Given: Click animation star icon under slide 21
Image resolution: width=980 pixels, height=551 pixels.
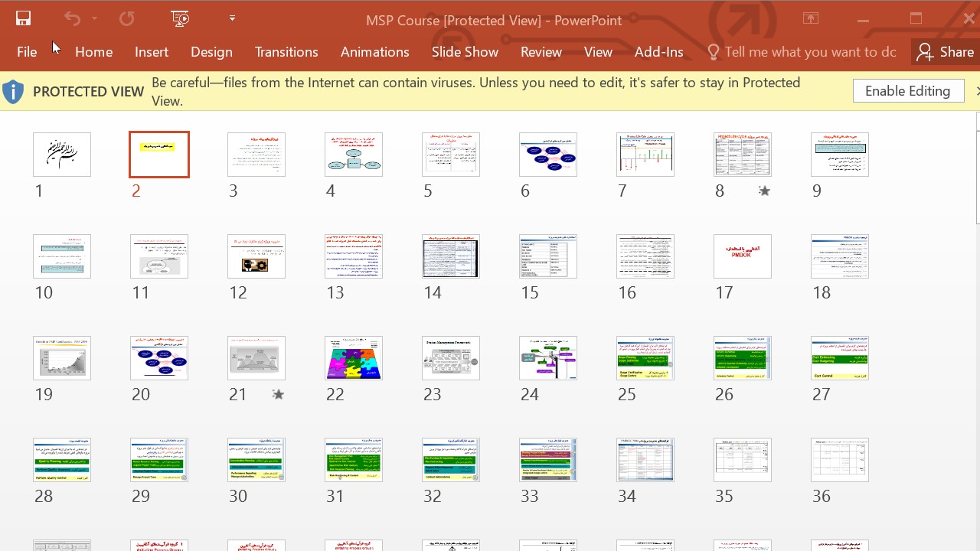Looking at the screenshot, I should (x=279, y=395).
